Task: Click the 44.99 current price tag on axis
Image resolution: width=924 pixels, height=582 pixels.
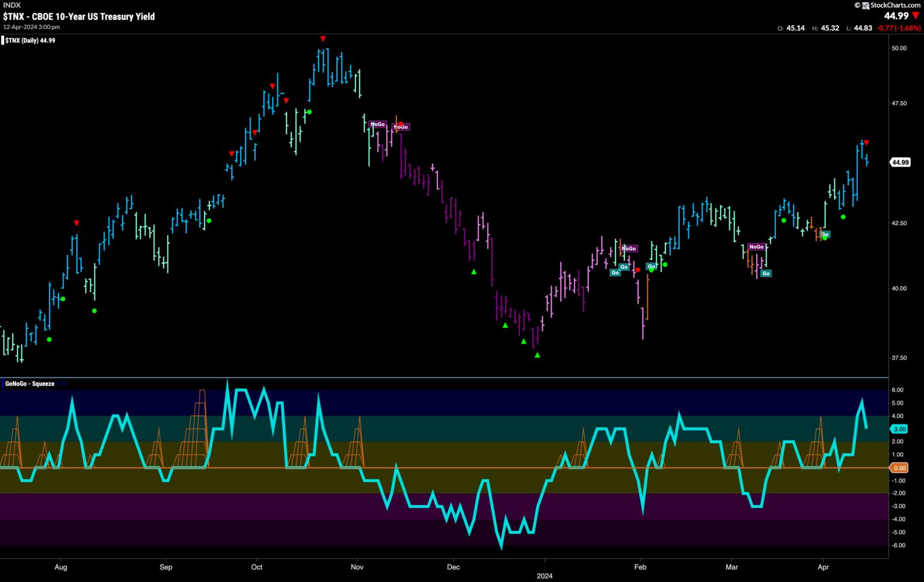Action: pos(900,162)
